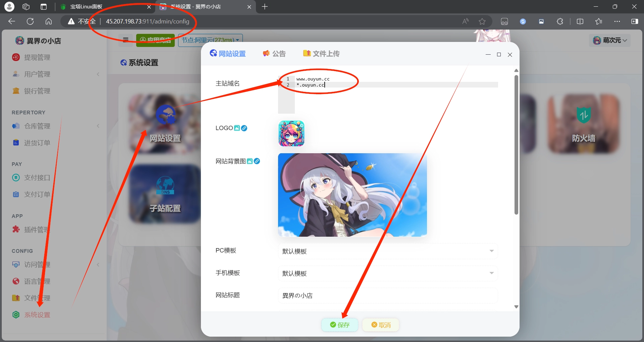Open a new browser tab
This screenshot has height=342, width=644.
(x=265, y=7)
